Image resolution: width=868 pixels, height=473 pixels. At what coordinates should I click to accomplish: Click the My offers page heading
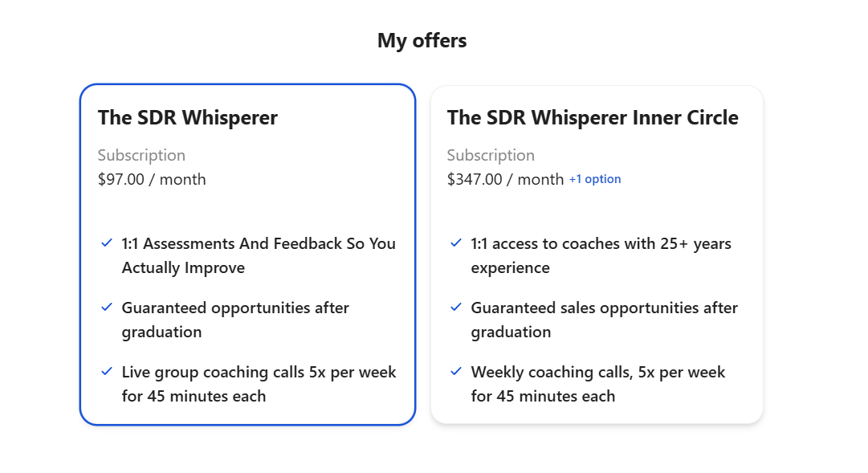pos(422,40)
